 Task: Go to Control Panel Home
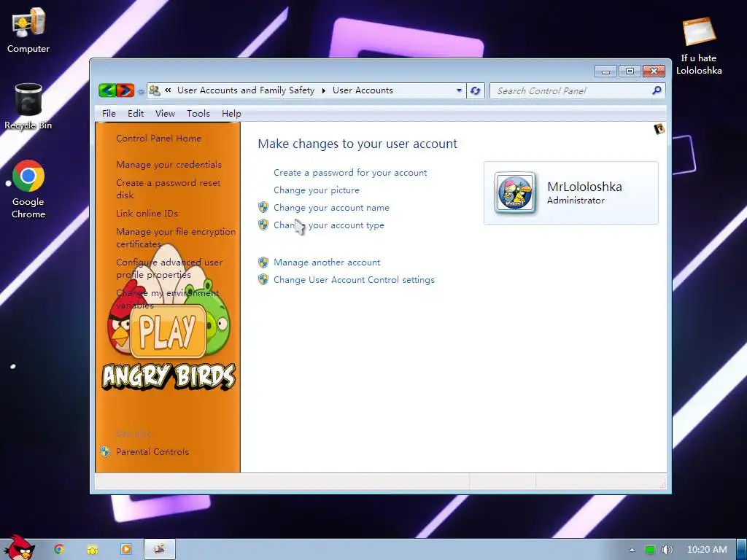[x=158, y=139]
